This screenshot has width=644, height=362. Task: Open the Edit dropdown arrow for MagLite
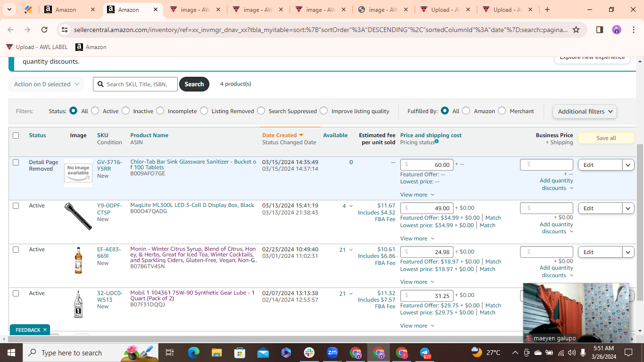pos(628,208)
